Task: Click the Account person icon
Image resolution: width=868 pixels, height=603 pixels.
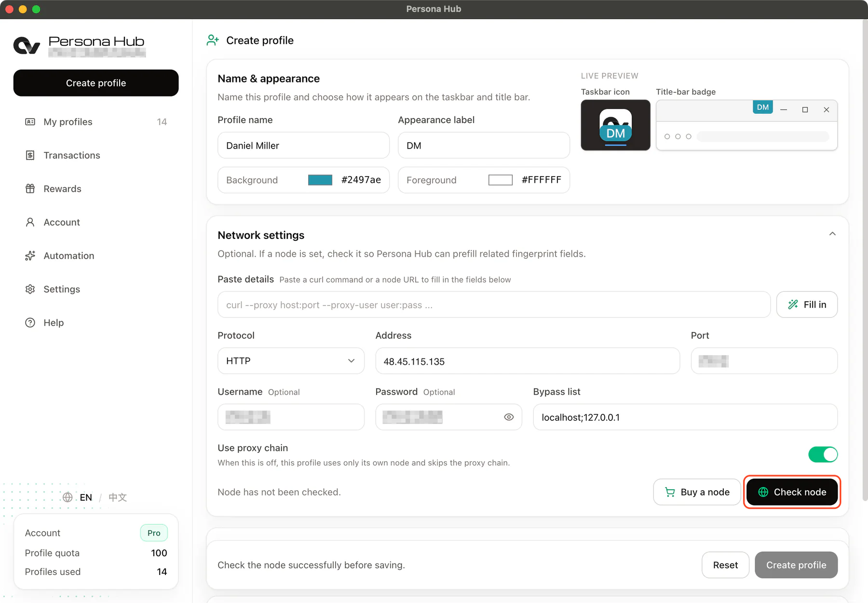Action: tap(30, 222)
